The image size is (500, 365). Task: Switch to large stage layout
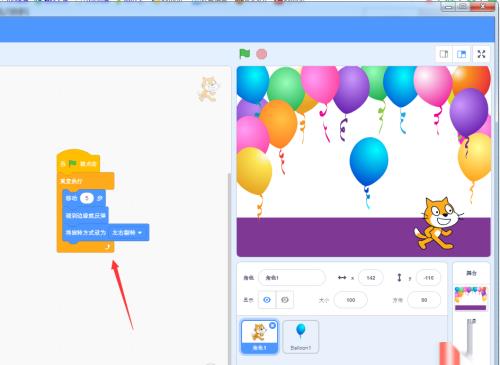coord(462,54)
